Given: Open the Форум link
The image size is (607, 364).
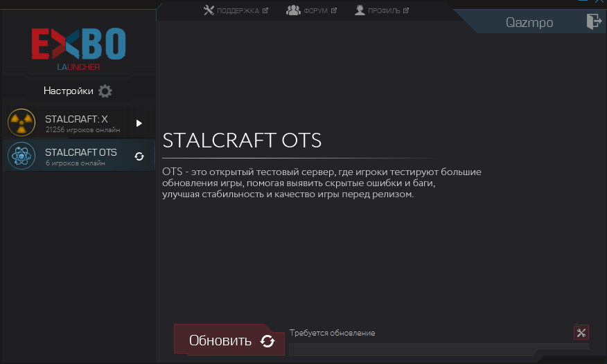Looking at the screenshot, I should click(x=315, y=11).
